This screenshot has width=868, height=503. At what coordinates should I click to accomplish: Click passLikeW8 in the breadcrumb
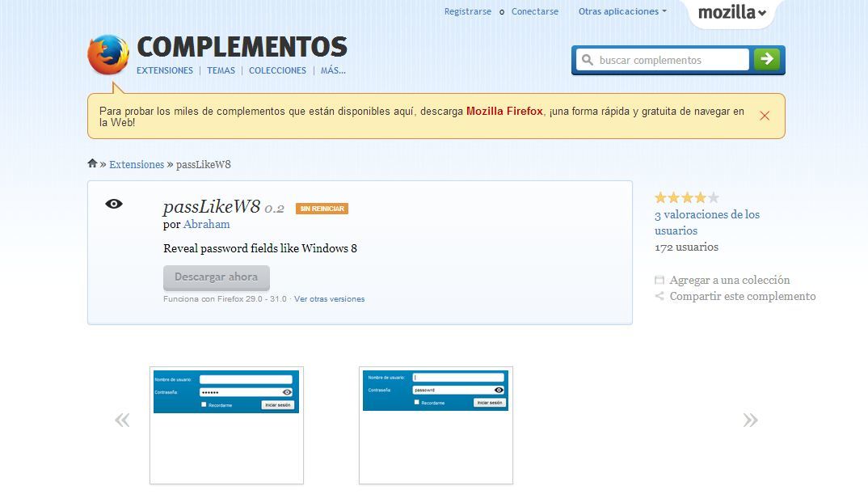203,164
